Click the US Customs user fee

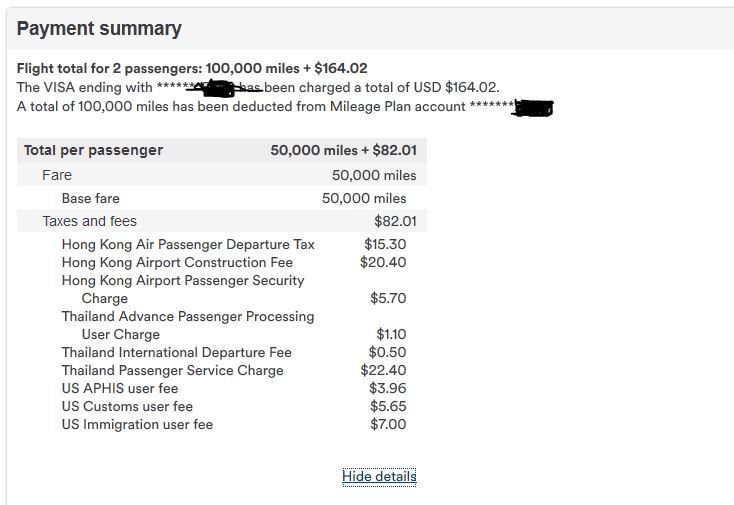click(127, 406)
